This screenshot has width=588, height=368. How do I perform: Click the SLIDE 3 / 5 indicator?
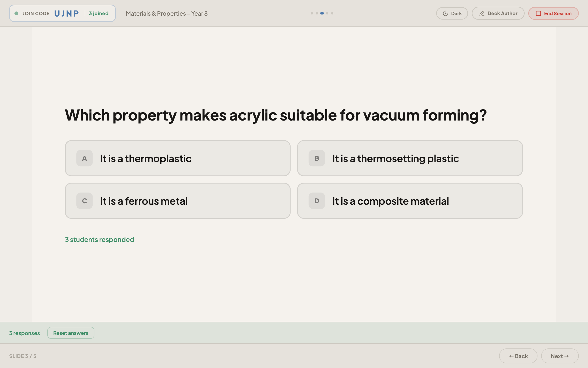pos(23,356)
